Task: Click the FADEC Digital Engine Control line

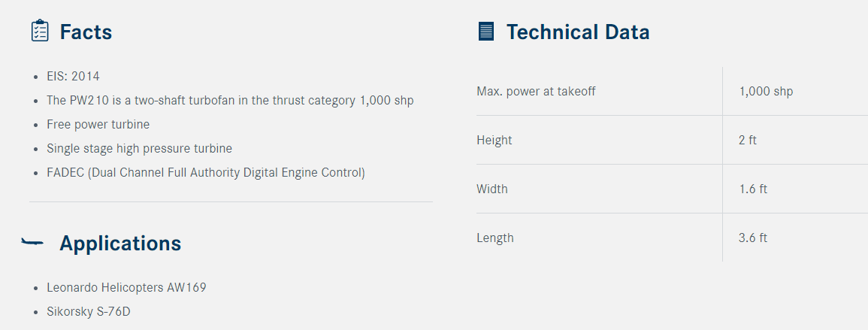Action: coord(206,173)
